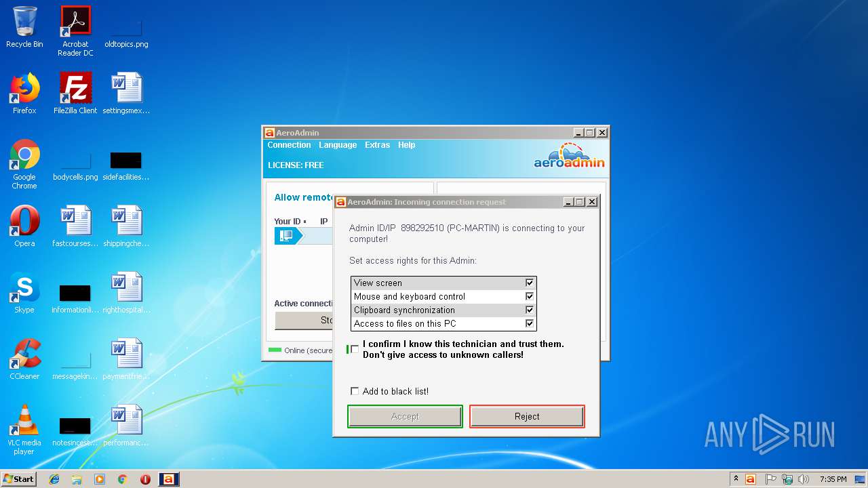
Task: Switch to AeroAdmin taskbar button
Action: (x=168, y=479)
